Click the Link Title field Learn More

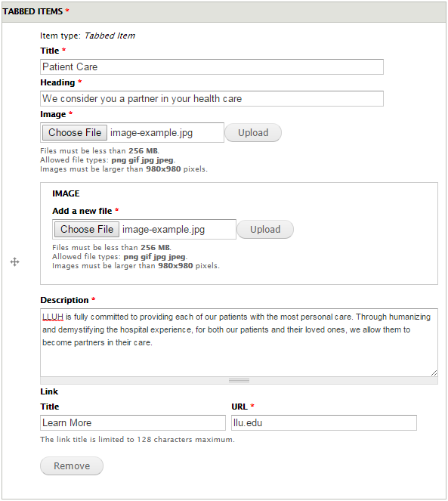(x=133, y=422)
